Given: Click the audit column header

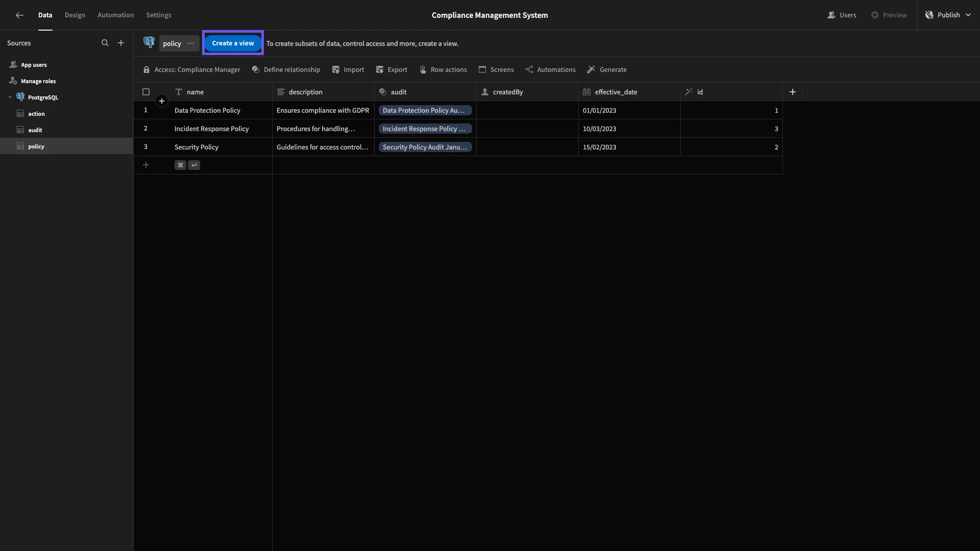Looking at the screenshot, I should point(425,92).
